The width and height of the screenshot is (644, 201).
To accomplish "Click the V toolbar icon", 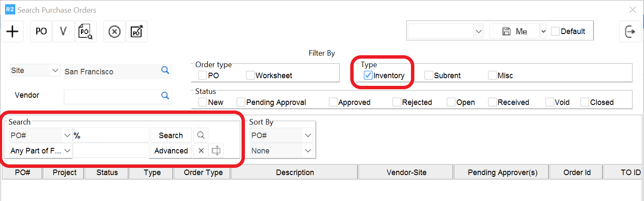I will point(64,31).
